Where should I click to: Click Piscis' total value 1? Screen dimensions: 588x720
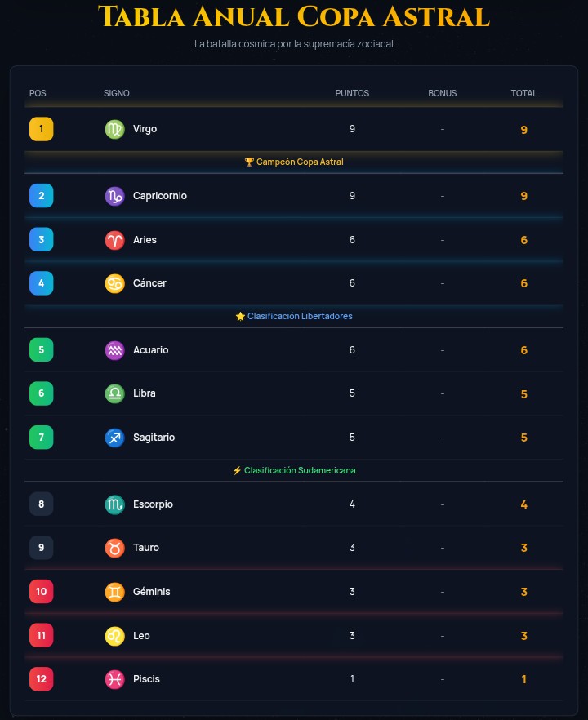click(x=524, y=679)
